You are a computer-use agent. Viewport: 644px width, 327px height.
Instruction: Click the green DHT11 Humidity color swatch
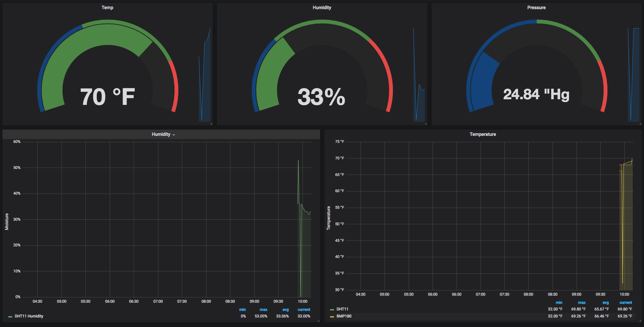[x=10, y=316]
